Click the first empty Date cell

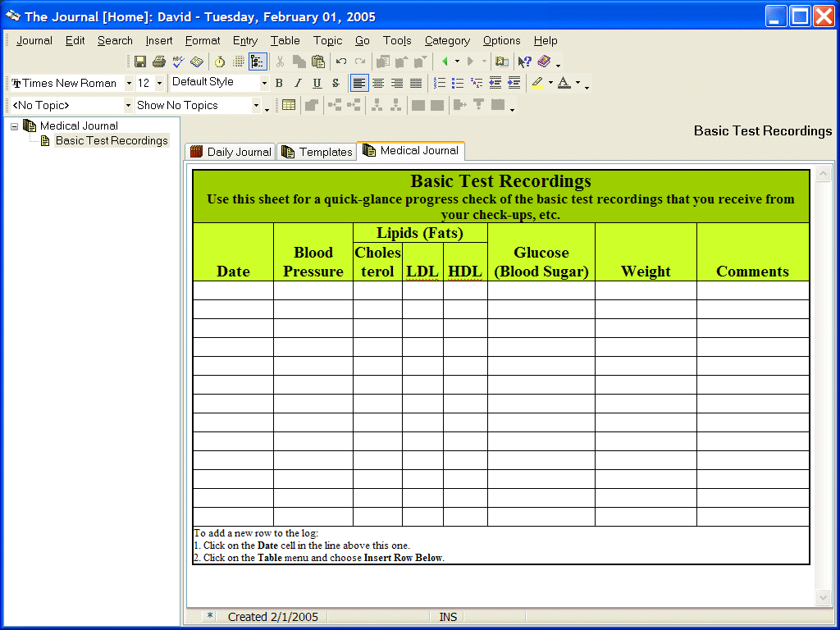tap(233, 290)
